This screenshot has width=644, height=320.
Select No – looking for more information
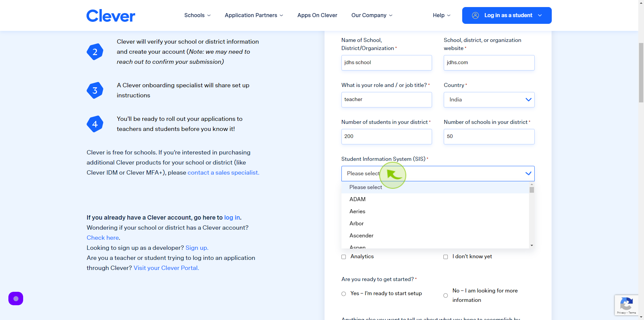[x=445, y=295]
